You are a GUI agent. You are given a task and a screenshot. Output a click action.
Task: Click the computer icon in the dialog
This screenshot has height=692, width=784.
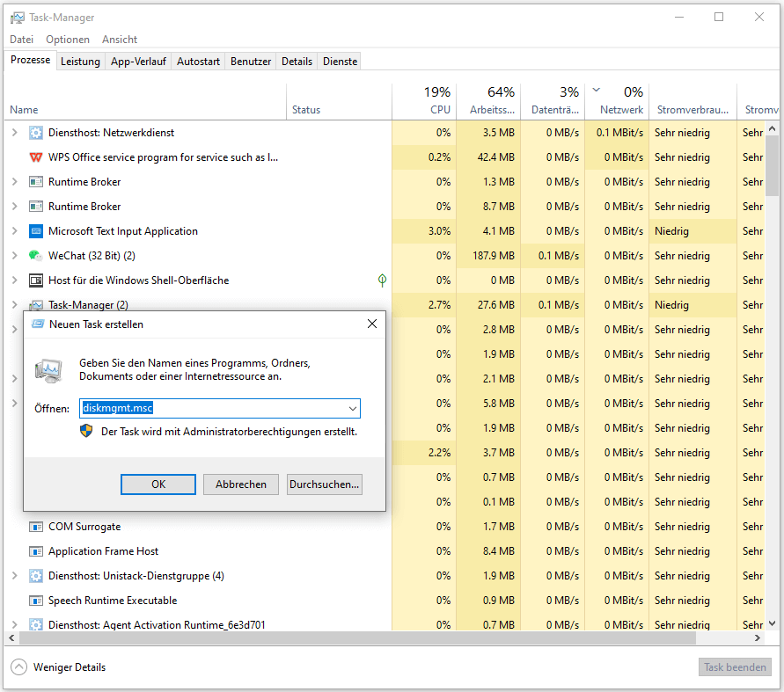coord(48,370)
